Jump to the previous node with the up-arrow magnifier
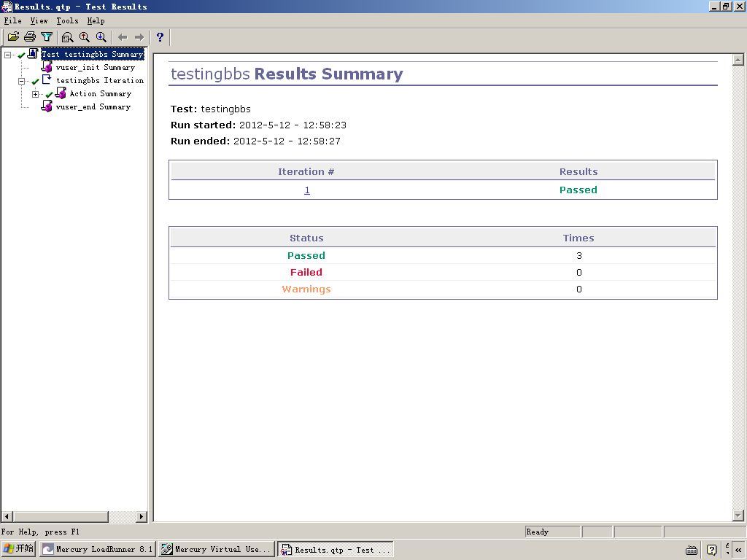 pos(85,36)
